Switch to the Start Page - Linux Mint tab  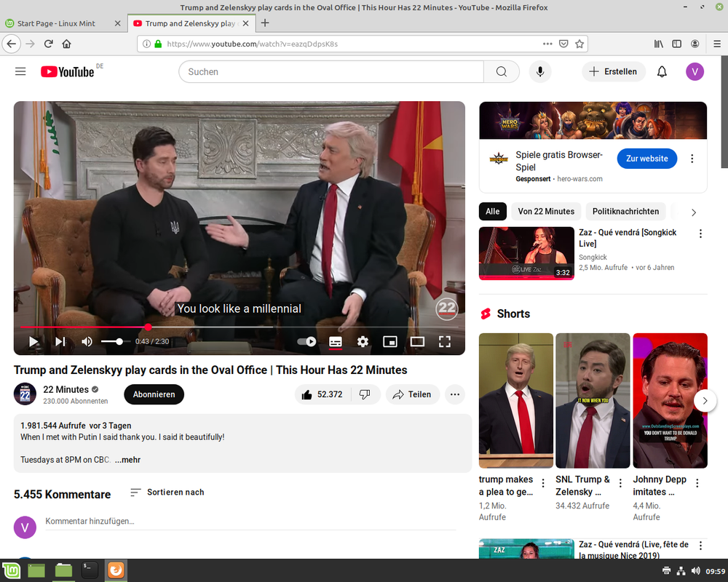pos(63,23)
